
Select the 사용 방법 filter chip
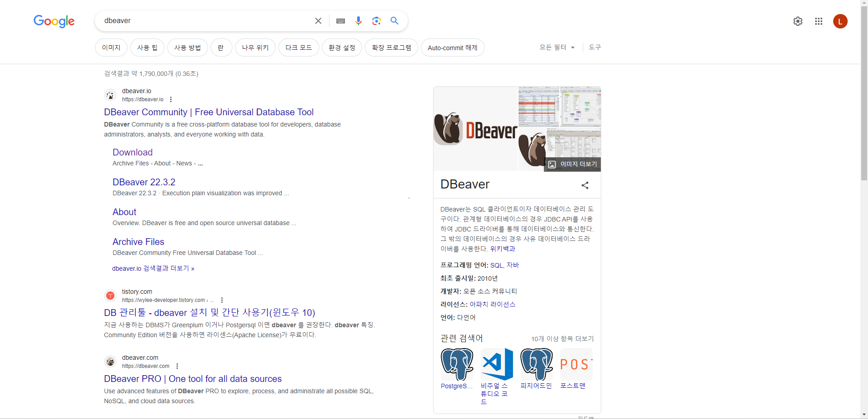[188, 47]
